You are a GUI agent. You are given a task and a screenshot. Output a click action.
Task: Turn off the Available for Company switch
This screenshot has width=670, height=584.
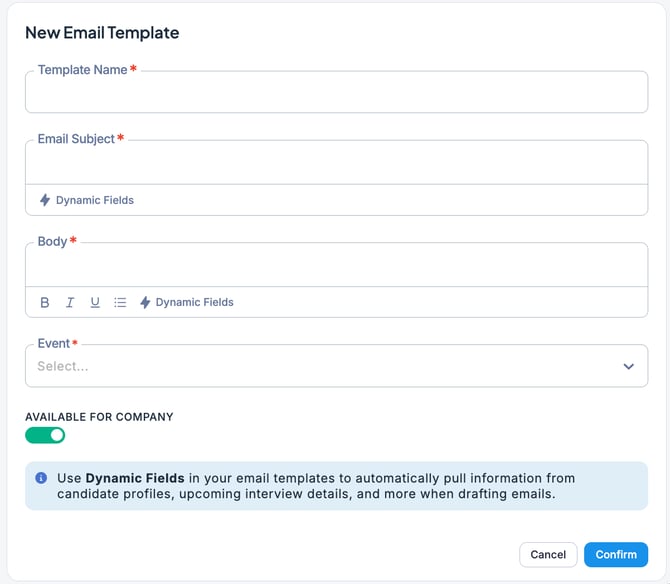pos(45,435)
